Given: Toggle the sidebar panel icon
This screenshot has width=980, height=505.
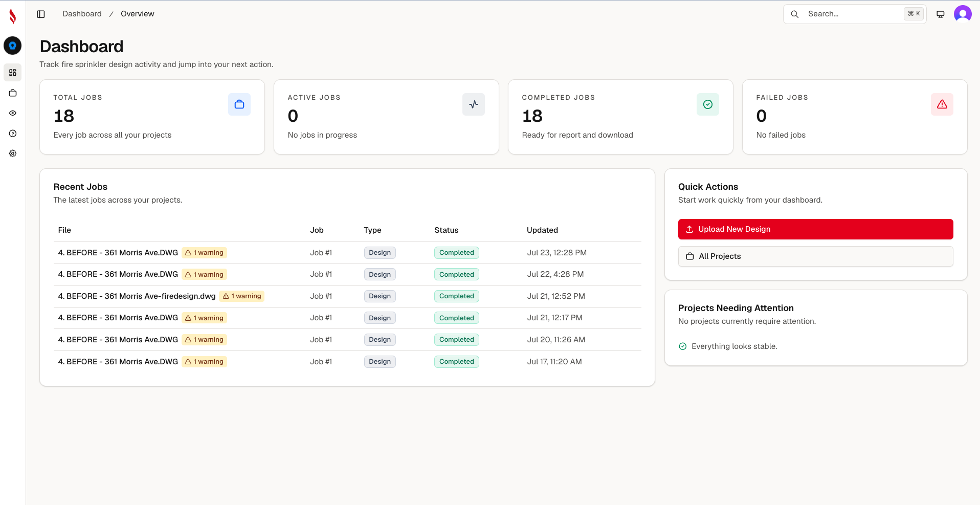Looking at the screenshot, I should [41, 14].
